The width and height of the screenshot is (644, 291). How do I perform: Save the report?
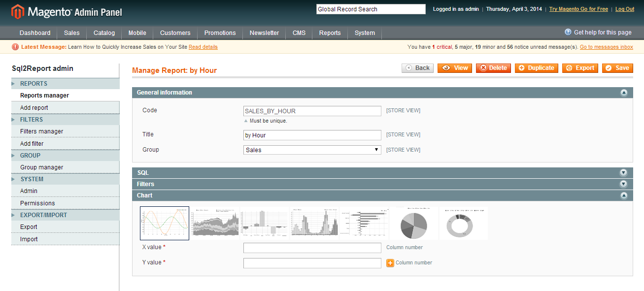[617, 68]
